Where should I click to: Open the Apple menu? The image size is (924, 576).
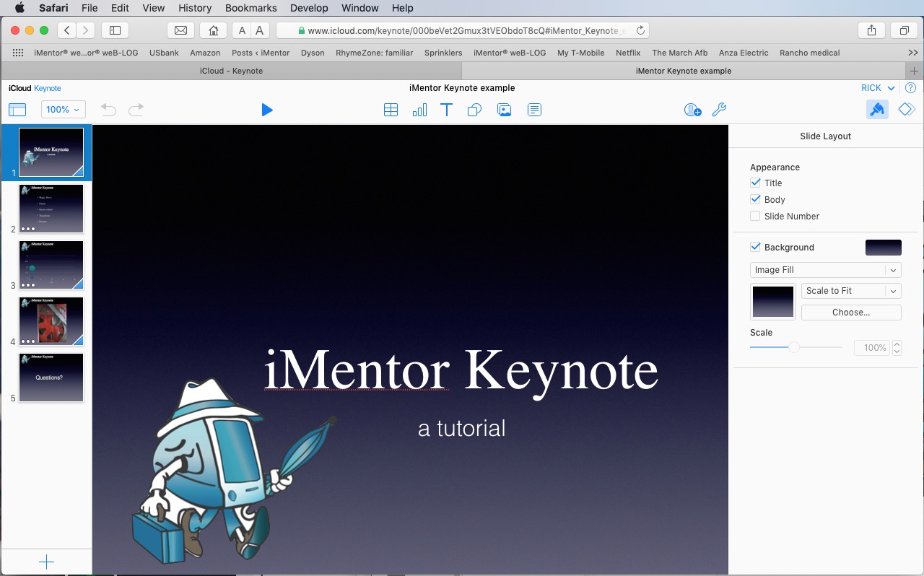click(x=19, y=8)
